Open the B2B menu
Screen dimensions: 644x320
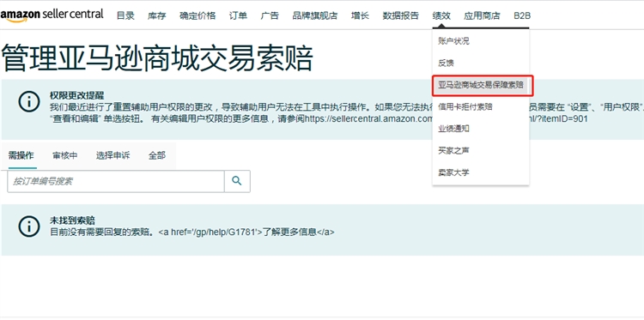522,16
